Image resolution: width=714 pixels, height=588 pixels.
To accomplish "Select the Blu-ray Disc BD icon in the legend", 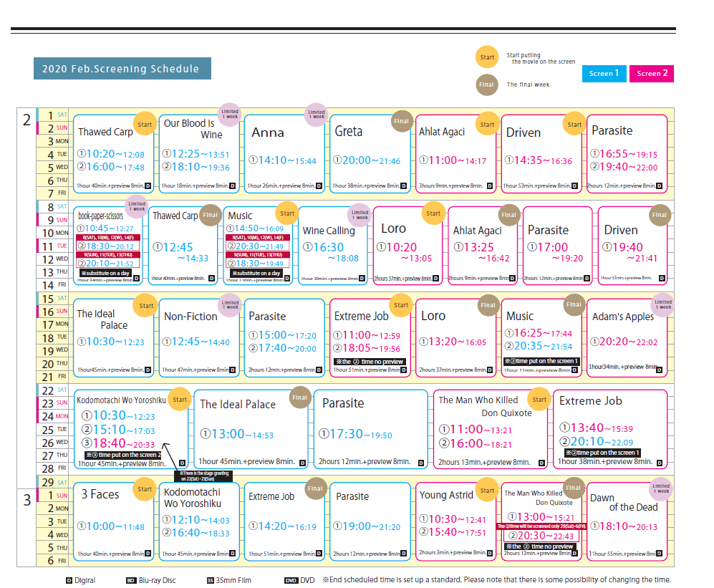I will (x=131, y=581).
